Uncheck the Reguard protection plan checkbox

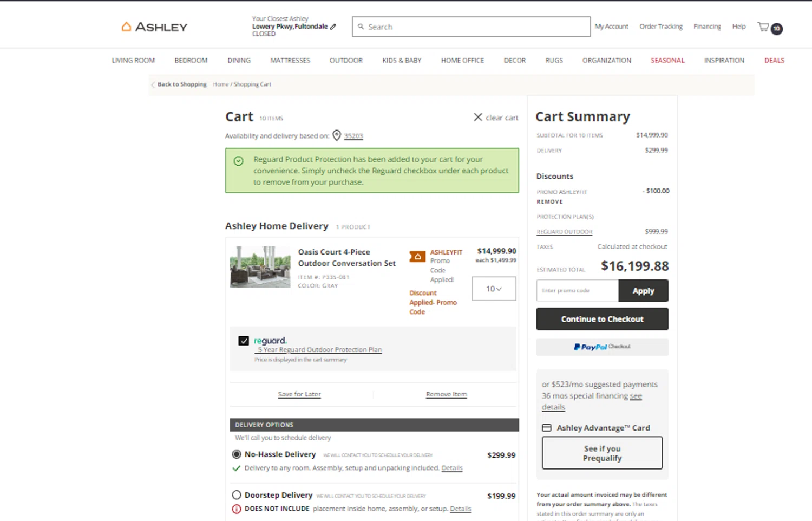(244, 341)
